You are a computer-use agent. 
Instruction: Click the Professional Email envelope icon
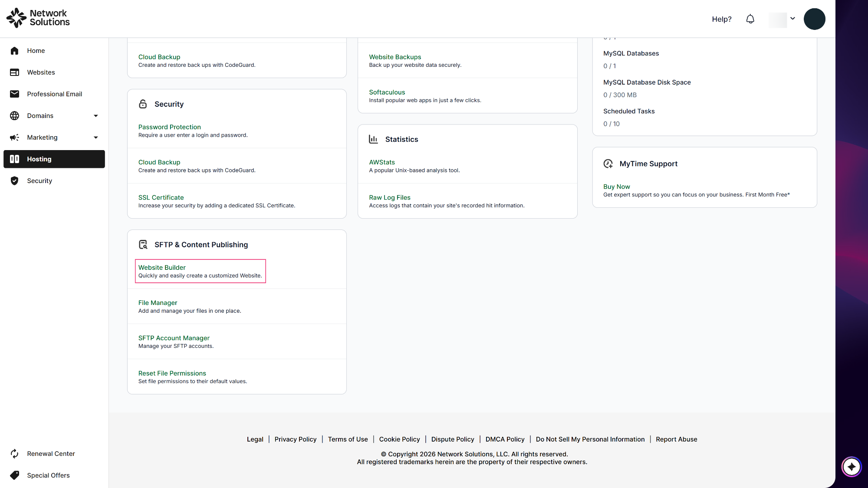coord(14,94)
